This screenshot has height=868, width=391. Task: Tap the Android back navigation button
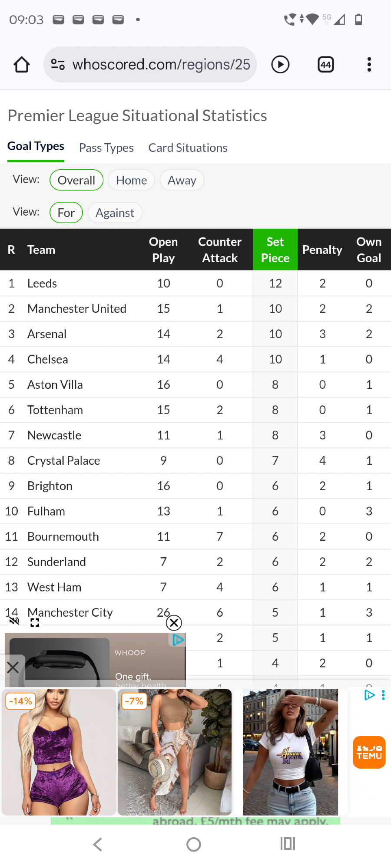[x=98, y=844]
